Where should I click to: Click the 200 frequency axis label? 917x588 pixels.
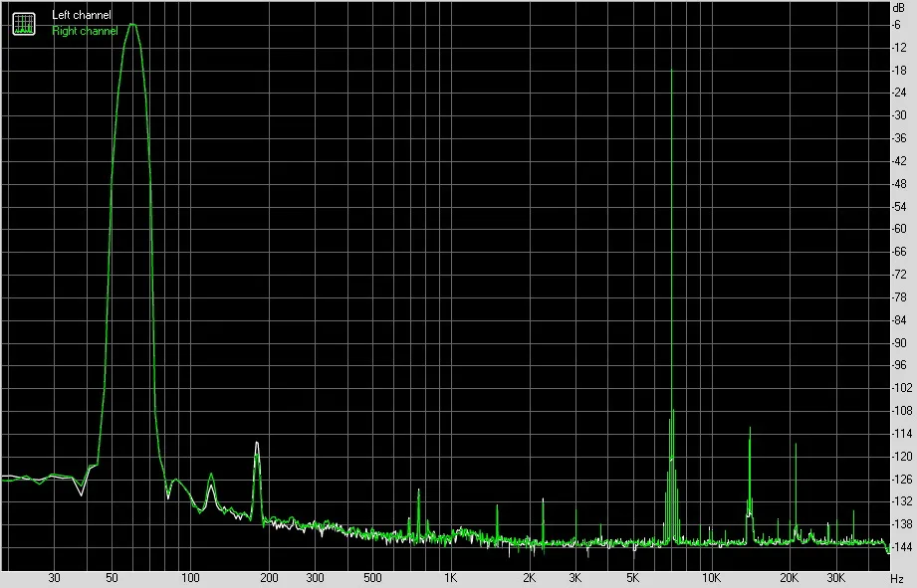(269, 578)
